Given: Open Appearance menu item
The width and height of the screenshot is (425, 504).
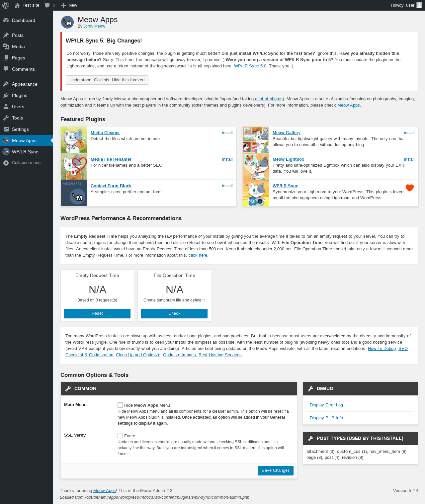Looking at the screenshot, I should [x=27, y=84].
